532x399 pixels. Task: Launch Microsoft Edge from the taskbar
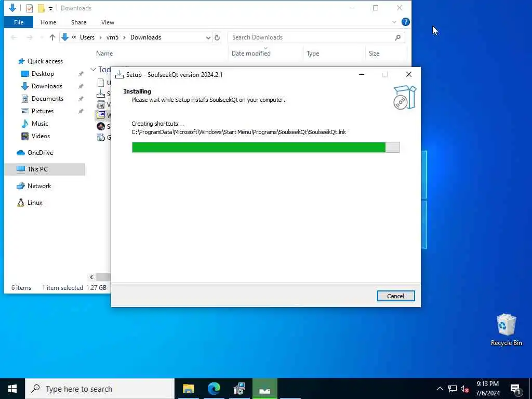214,389
